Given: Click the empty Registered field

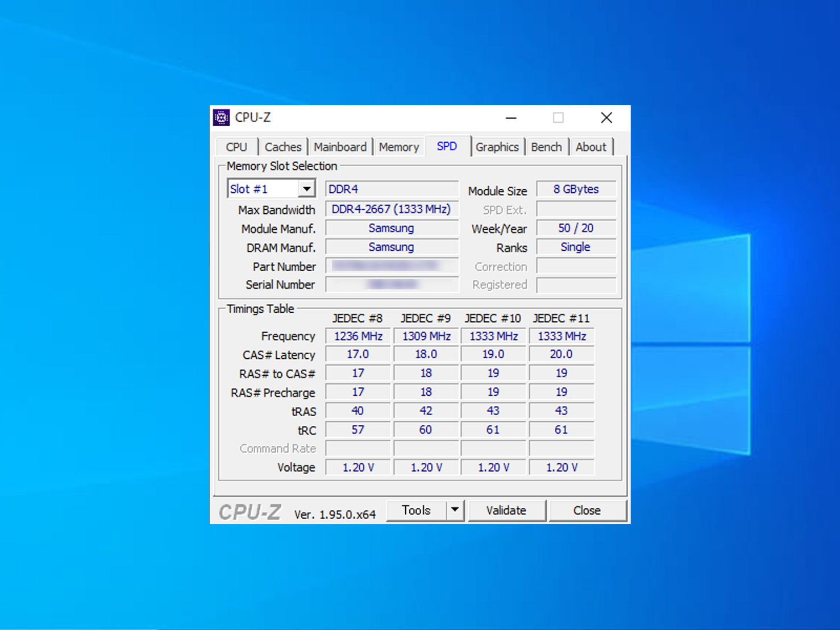Looking at the screenshot, I should [576, 284].
